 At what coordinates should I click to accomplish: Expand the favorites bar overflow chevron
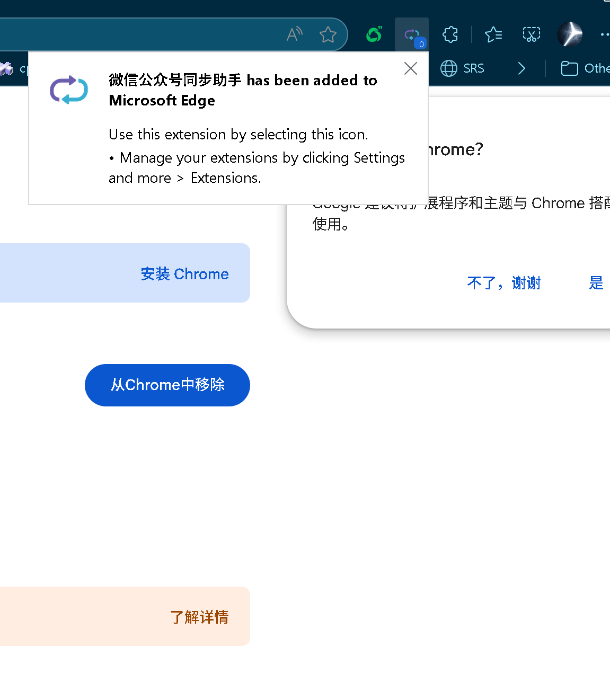coord(521,68)
